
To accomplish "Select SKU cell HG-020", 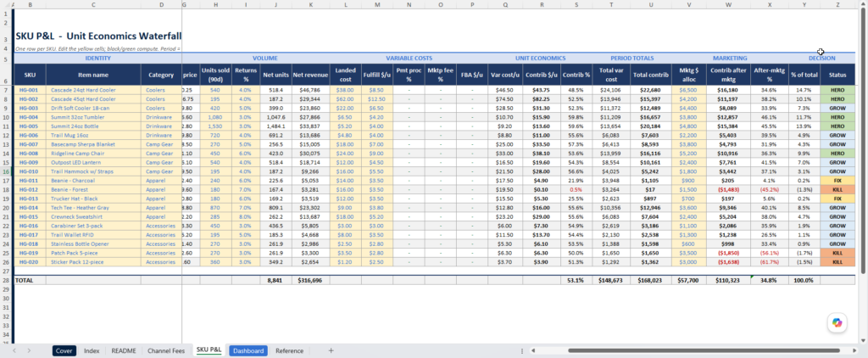I will point(30,262).
